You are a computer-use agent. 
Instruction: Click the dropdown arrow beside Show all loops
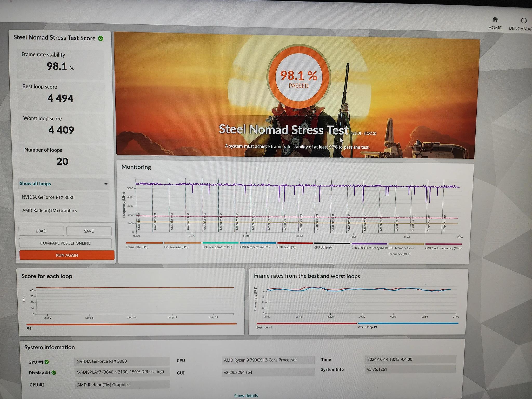click(106, 184)
